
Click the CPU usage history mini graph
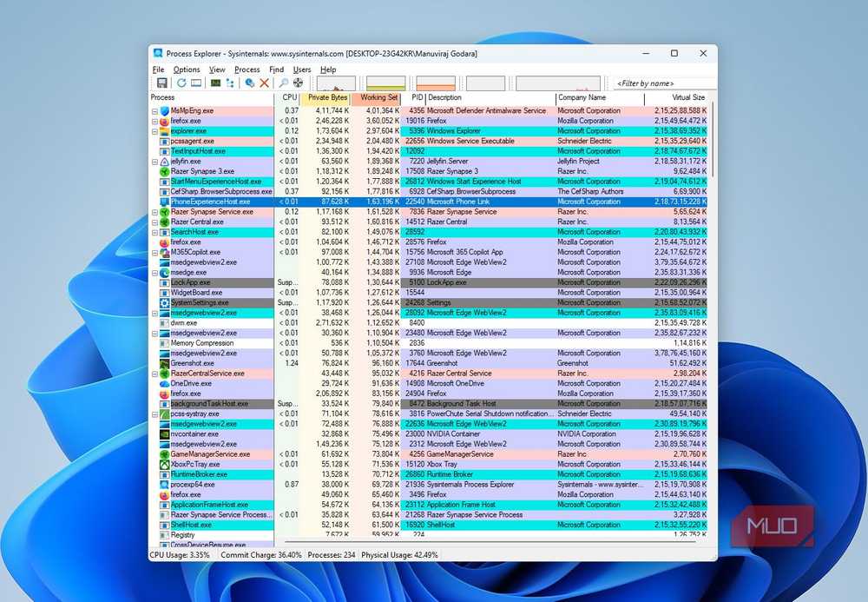point(336,83)
